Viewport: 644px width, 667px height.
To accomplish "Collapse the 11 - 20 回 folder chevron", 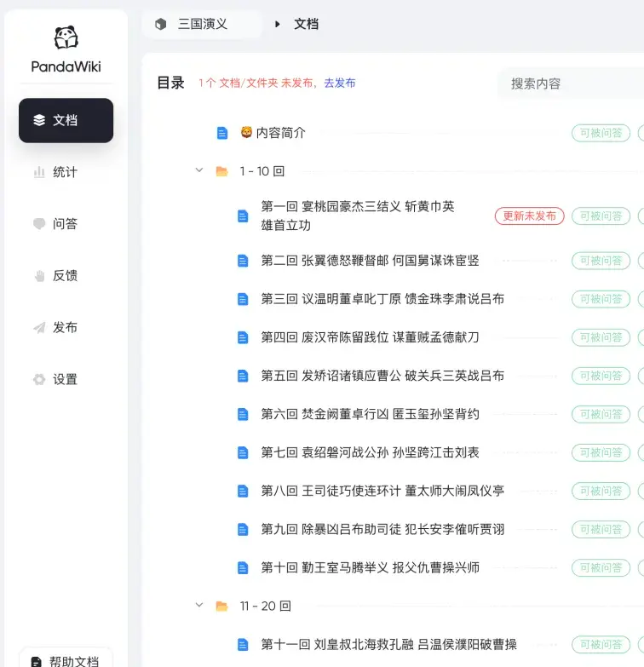I will 199,605.
